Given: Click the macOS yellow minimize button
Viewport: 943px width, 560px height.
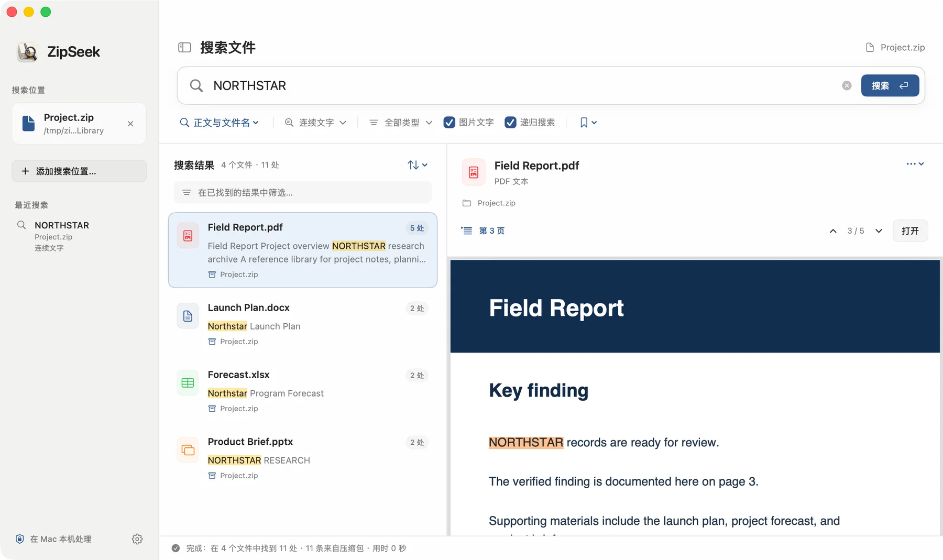Looking at the screenshot, I should point(29,12).
